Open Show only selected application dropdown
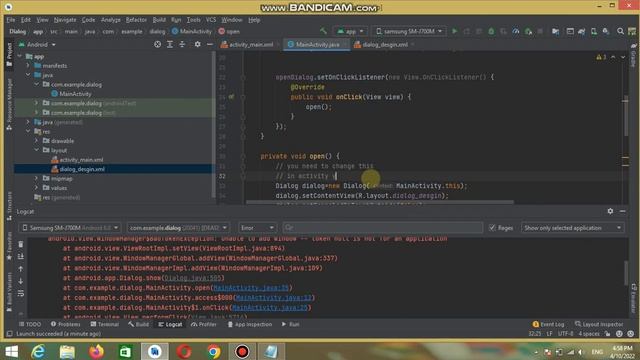 pyautogui.click(x=572, y=228)
